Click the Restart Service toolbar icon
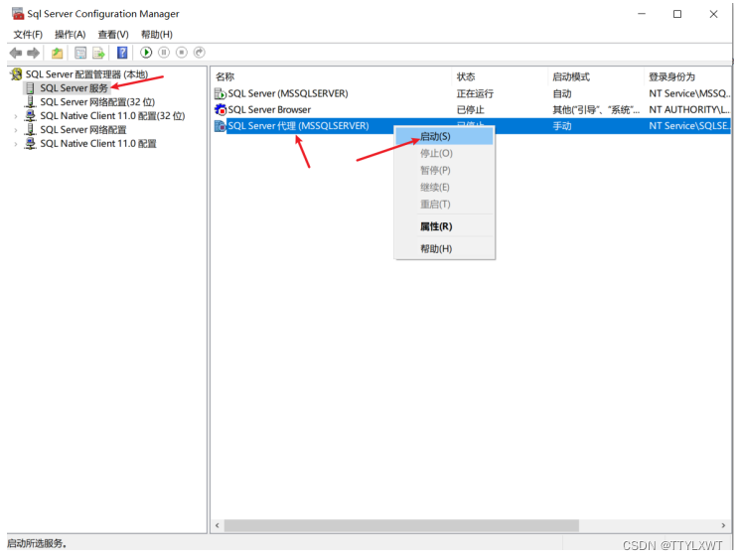This screenshot has height=560, width=738. (199, 53)
